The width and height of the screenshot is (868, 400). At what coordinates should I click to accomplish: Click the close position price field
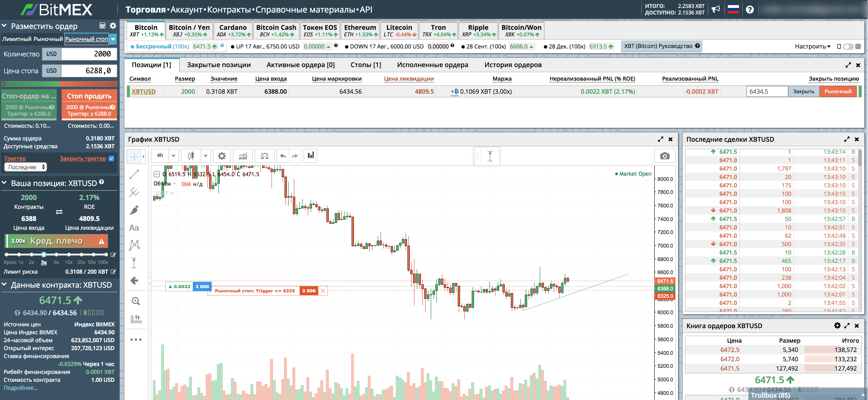click(767, 91)
